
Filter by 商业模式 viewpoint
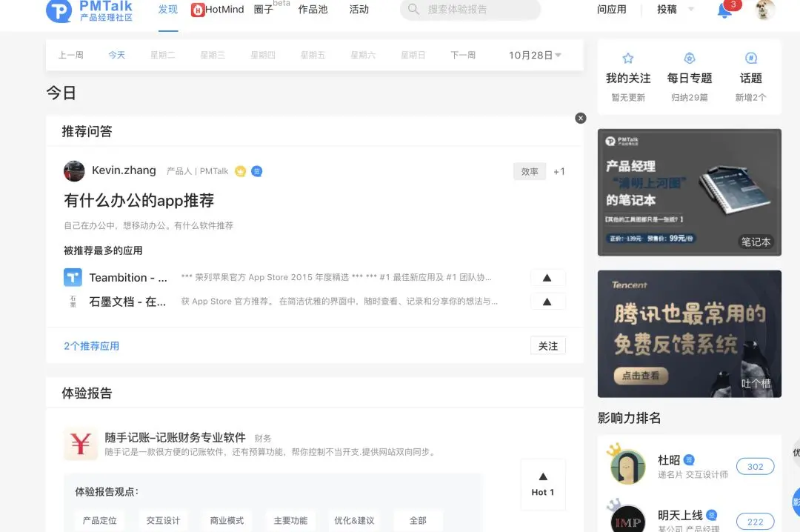(227, 520)
